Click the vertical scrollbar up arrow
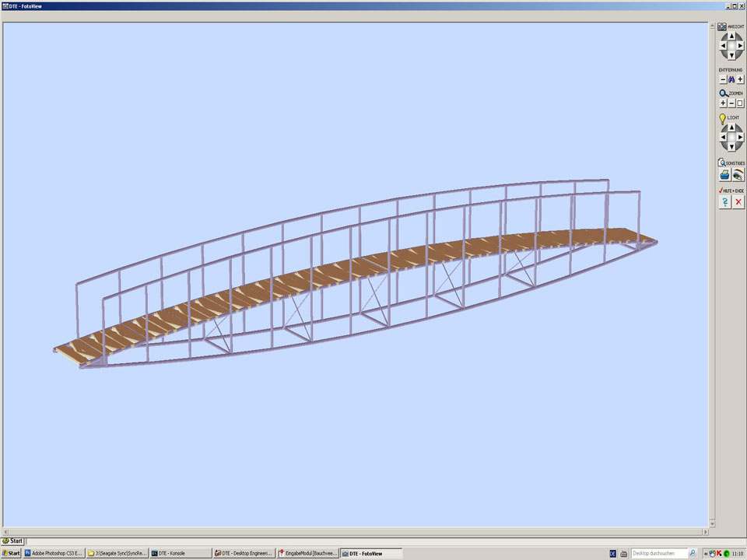Viewport: 747px width, 560px height. coord(711,26)
